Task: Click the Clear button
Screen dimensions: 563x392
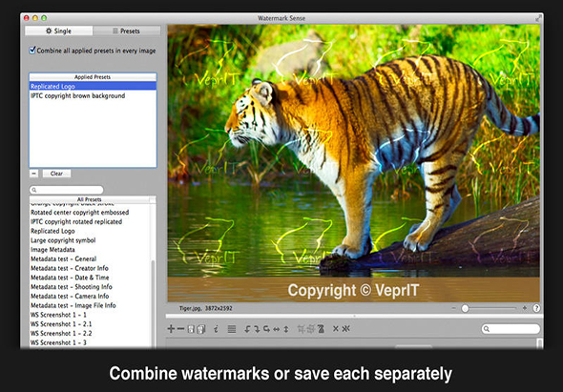Action: click(56, 174)
